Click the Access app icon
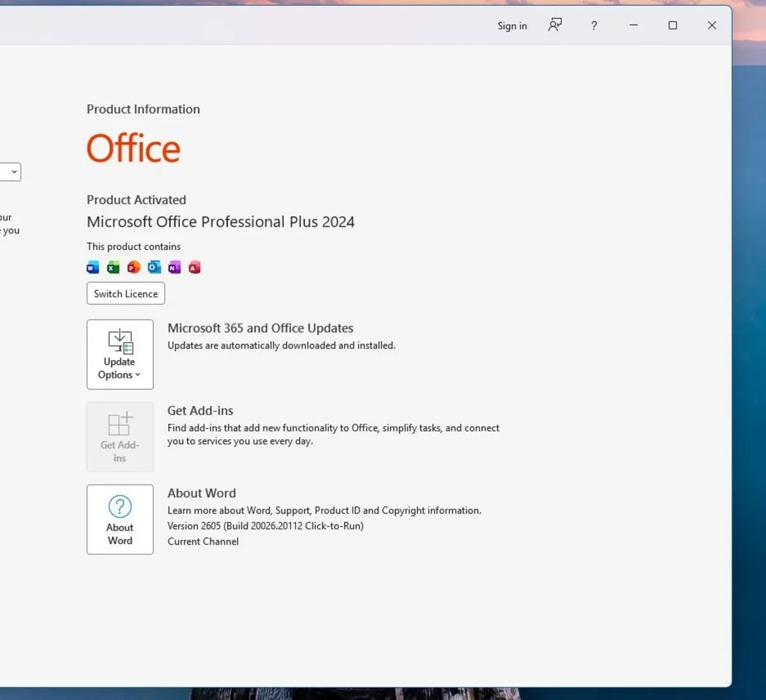The width and height of the screenshot is (766, 700). [195, 267]
